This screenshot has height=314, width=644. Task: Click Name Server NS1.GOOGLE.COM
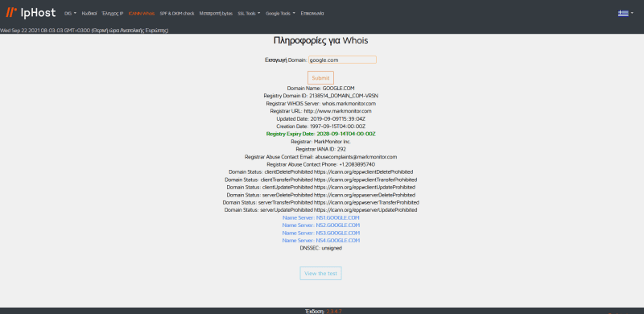click(x=320, y=217)
